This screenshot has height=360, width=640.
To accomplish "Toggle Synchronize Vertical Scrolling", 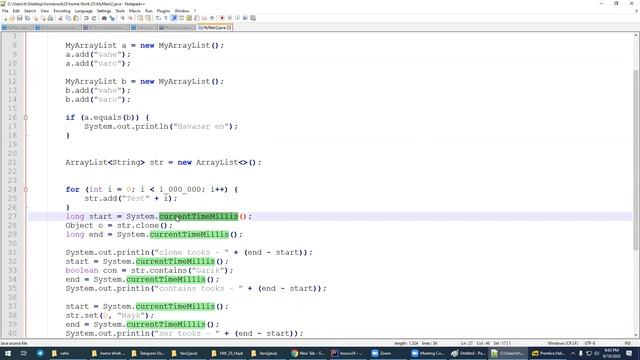I will tap(140, 18).
